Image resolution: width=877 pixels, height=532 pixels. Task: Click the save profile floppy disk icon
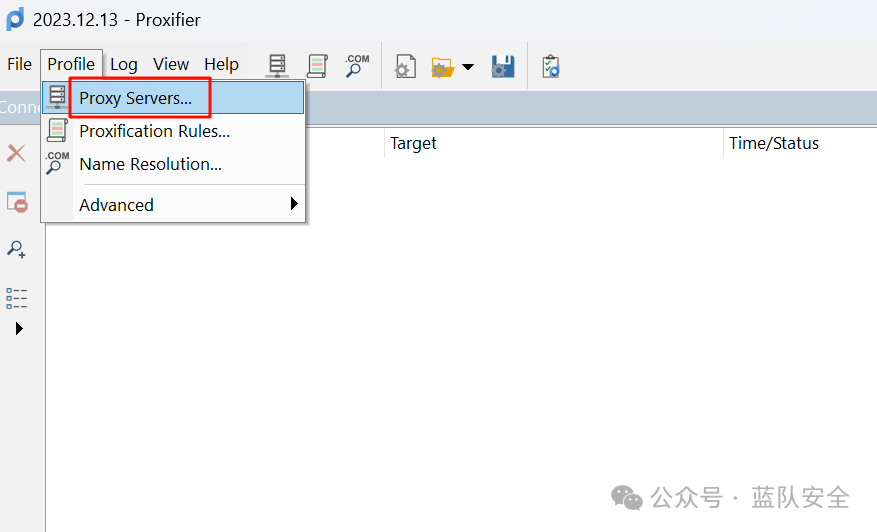pyautogui.click(x=503, y=67)
